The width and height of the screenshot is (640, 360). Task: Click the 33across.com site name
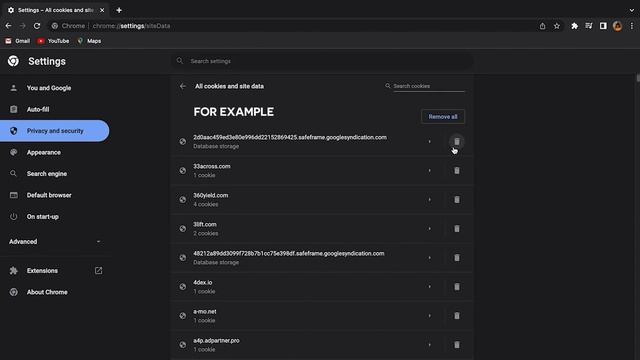pos(212,166)
